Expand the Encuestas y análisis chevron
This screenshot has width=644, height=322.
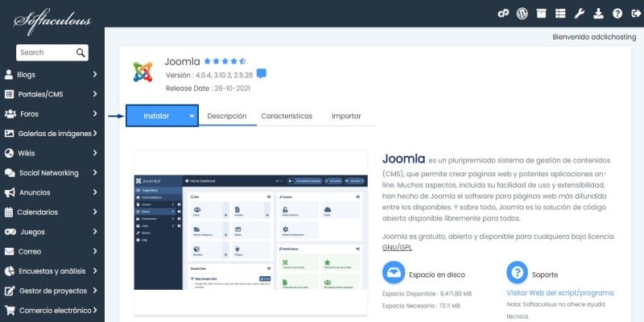point(95,271)
